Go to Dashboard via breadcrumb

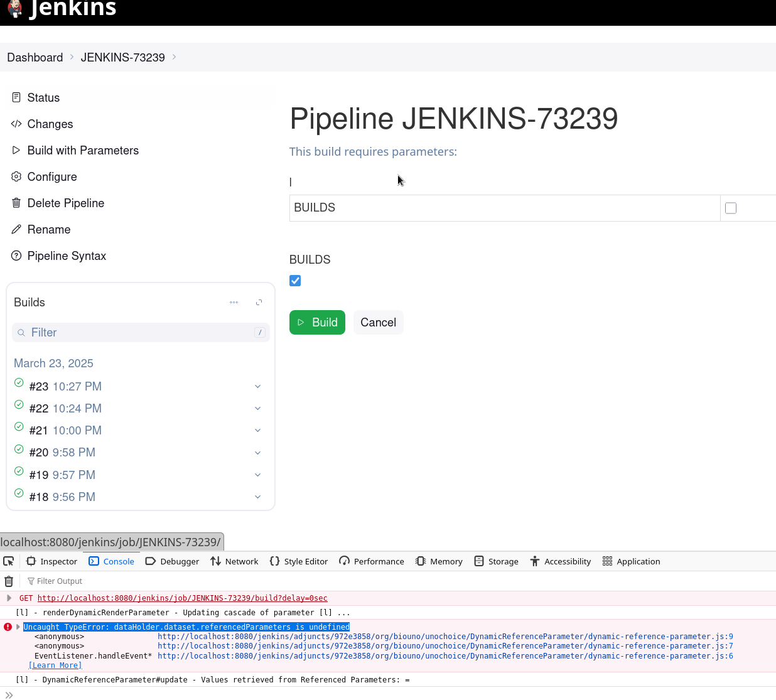tap(35, 57)
